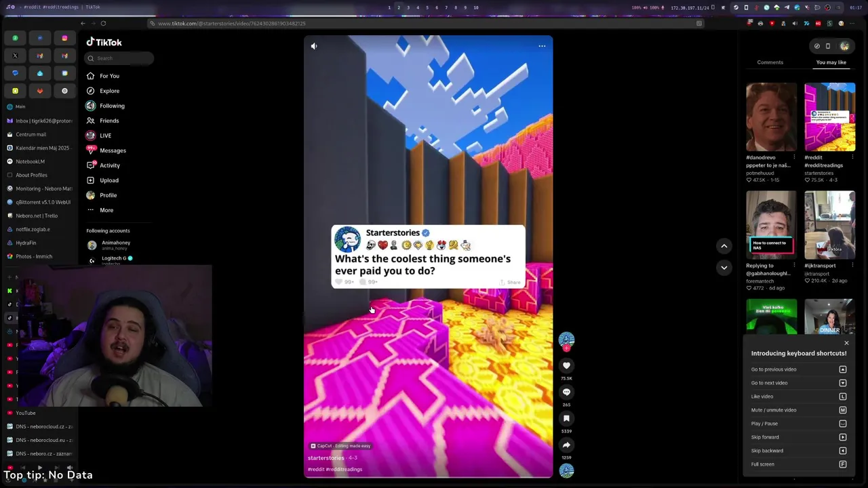Viewport: 868px width, 488px height.
Task: Open the X (Twitter) pinned tab icon
Action: pos(15,56)
